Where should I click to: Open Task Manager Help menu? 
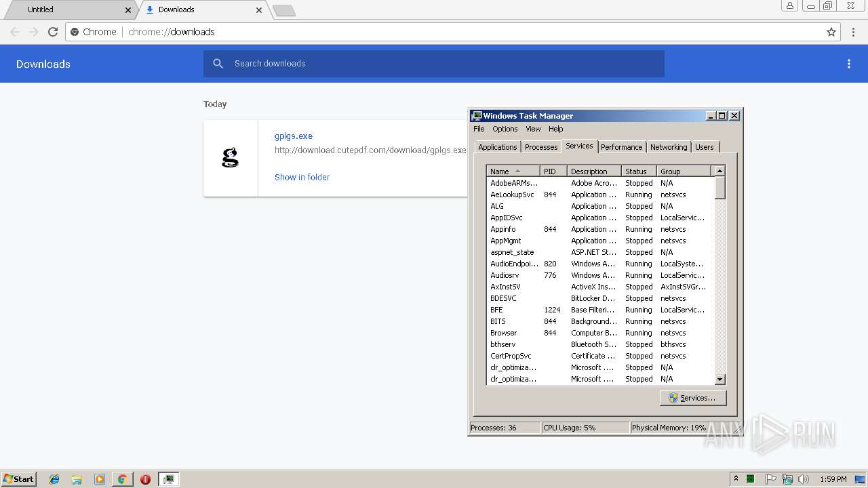point(555,129)
